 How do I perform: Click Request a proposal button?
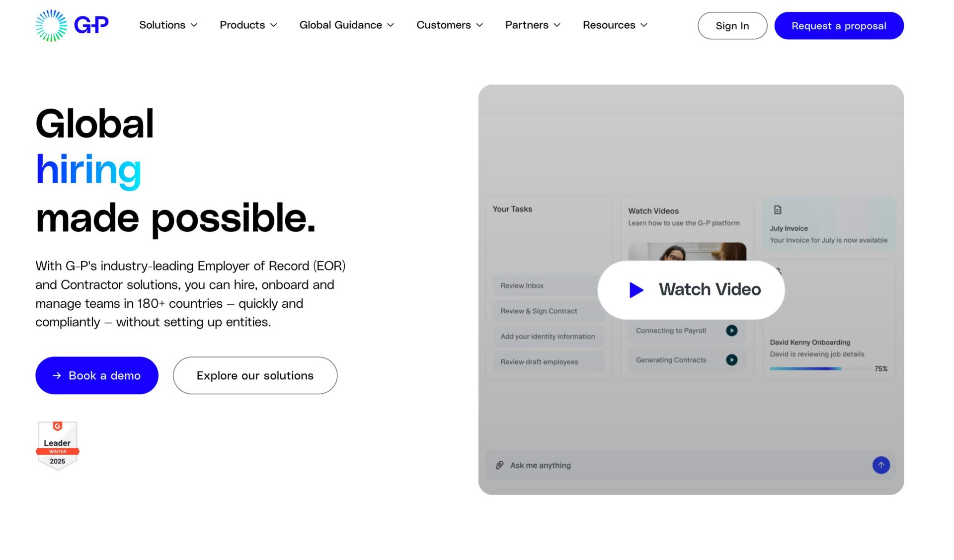point(838,26)
